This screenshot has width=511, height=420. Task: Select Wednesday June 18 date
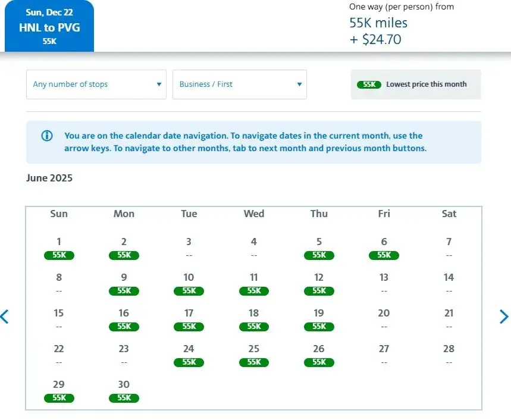pyautogui.click(x=254, y=320)
